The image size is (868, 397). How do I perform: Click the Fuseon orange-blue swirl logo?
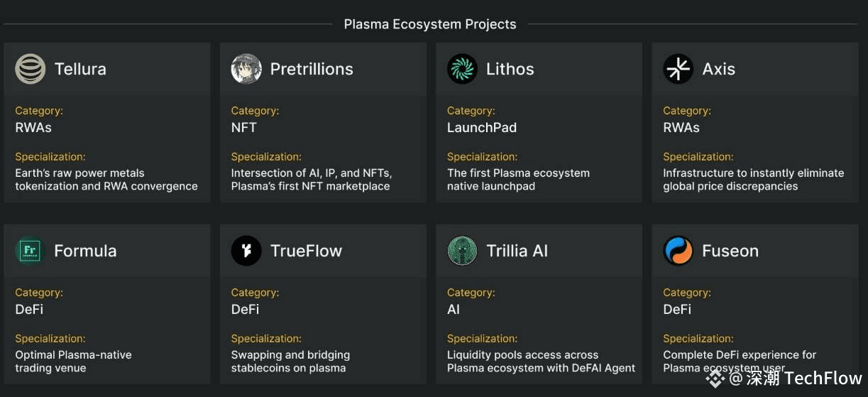[x=678, y=251]
